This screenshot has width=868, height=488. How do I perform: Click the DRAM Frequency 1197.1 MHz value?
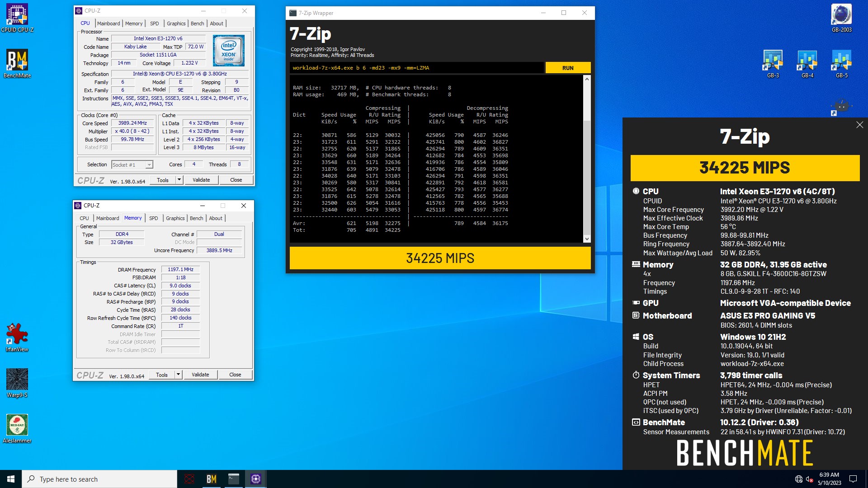[x=180, y=269]
